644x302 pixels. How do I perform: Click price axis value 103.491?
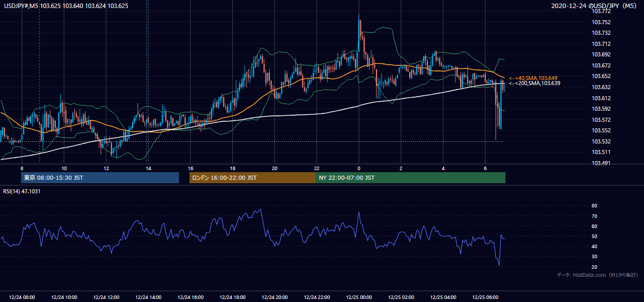[x=601, y=163]
